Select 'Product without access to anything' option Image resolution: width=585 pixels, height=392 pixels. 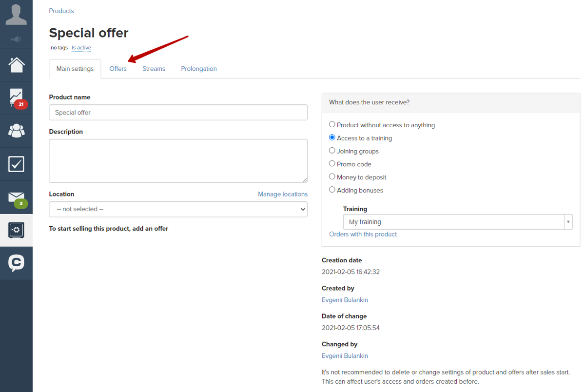tap(332, 125)
